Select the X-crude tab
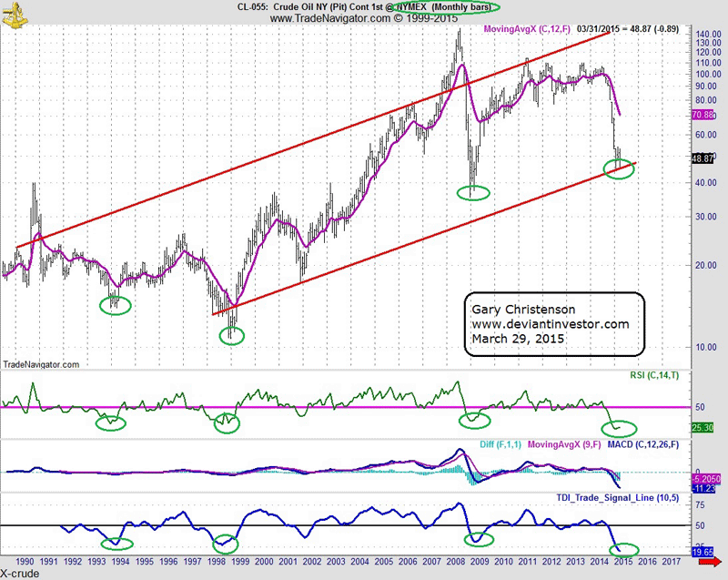Image resolution: width=728 pixels, height=580 pixels. [18, 574]
